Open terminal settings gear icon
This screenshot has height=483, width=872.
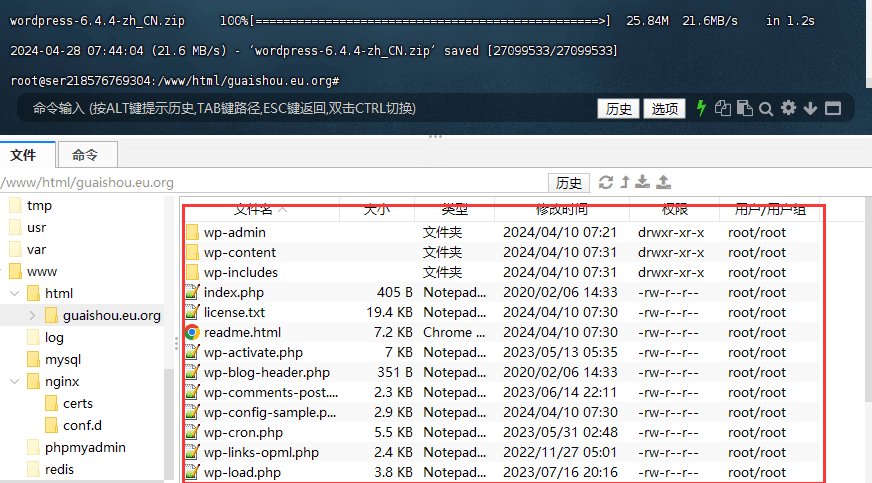(x=788, y=108)
